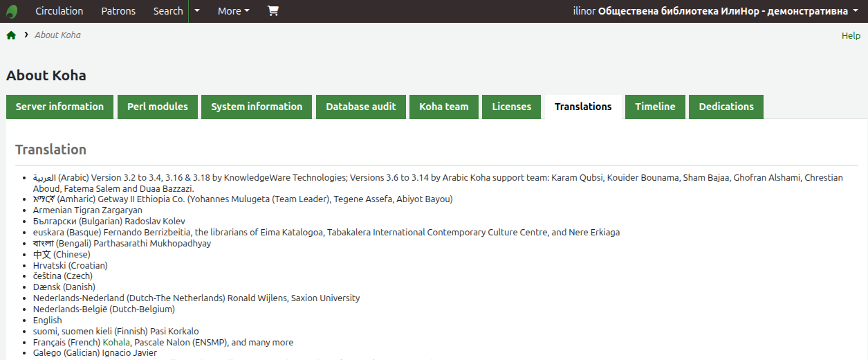The width and height of the screenshot is (868, 360).
Task: Switch to the Koha team tab
Action: point(444,107)
